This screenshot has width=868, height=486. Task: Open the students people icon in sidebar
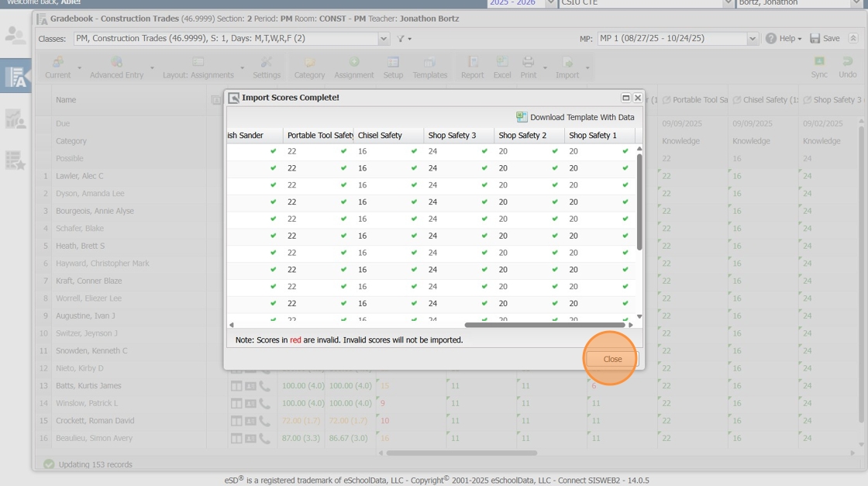click(15, 36)
